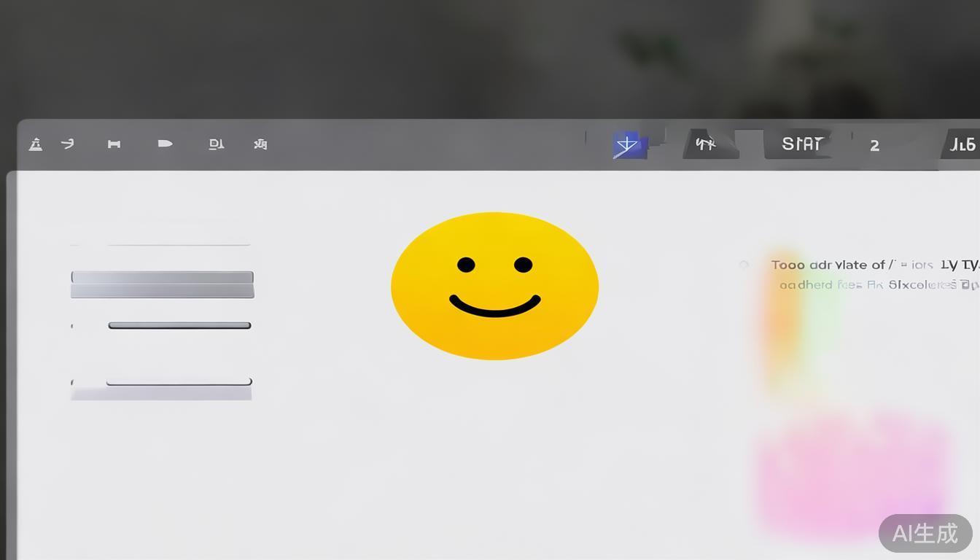Click the triangle icon at toolbar's far left
This screenshot has width=980, height=560.
click(35, 144)
